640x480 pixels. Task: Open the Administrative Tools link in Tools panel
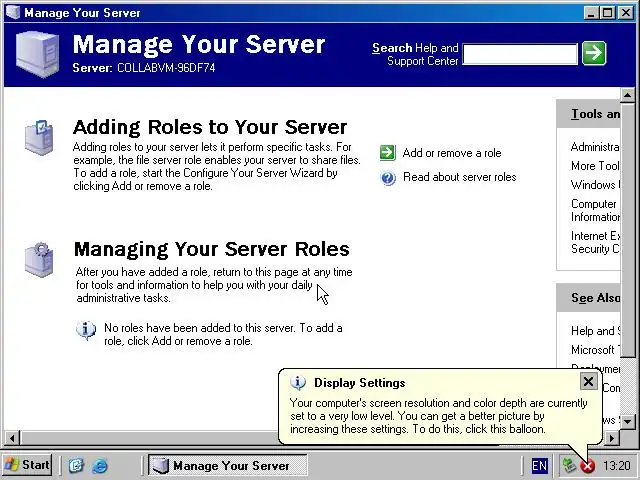click(595, 147)
